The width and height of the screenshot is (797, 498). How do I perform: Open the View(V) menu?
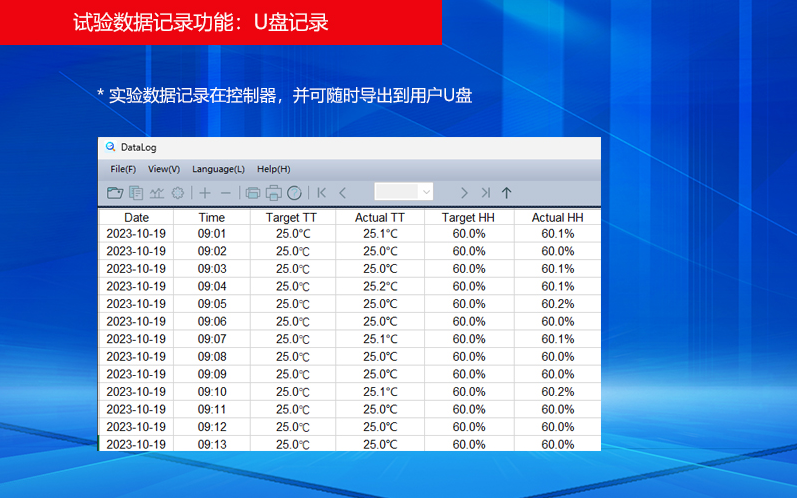[164, 169]
